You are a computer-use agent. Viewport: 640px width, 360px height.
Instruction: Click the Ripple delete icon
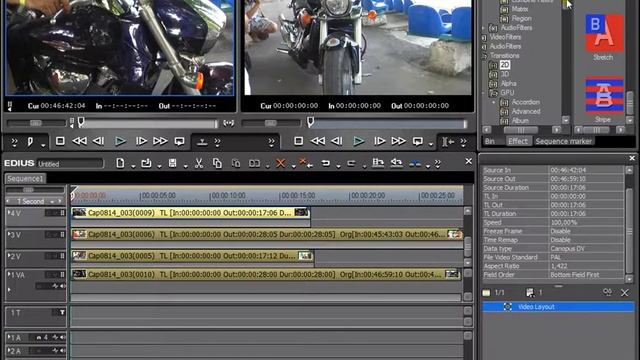tap(305, 163)
